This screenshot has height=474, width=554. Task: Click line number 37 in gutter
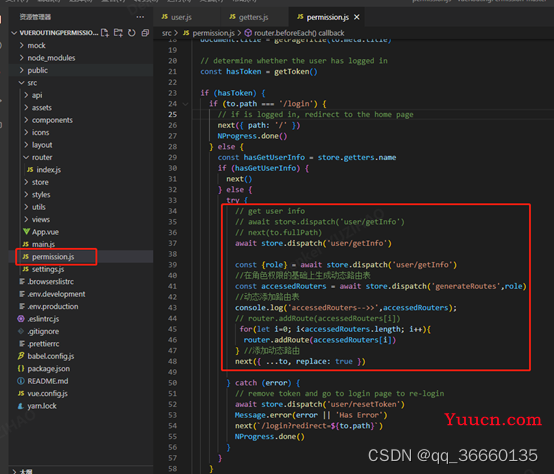tap(172, 243)
